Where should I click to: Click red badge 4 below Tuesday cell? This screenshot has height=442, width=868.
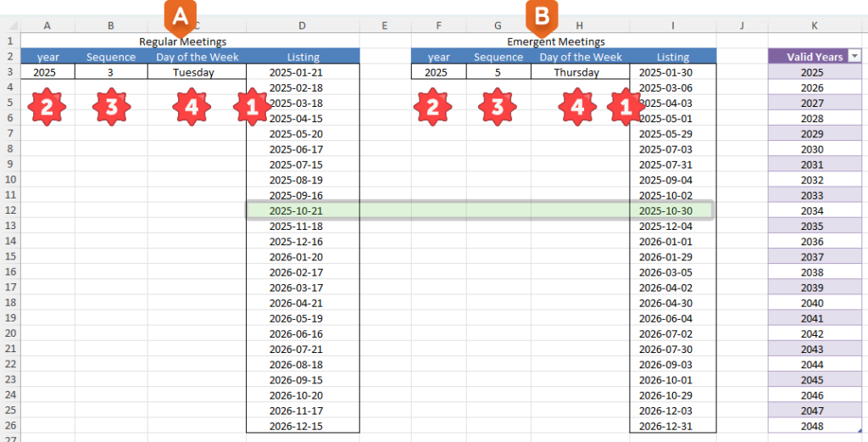[x=191, y=107]
